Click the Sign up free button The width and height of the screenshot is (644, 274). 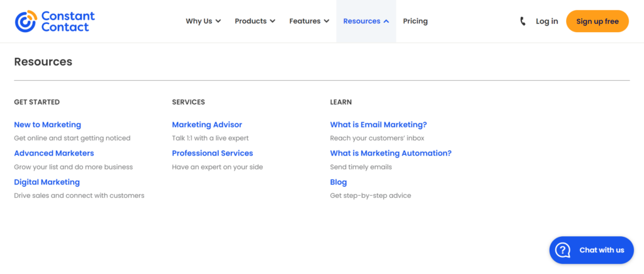tap(597, 21)
